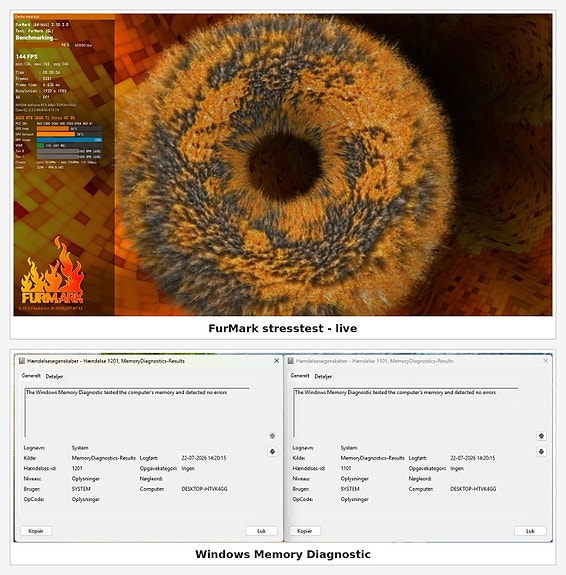Click the previous-event up arrow in event 1201 dialog
The height and width of the screenshot is (575, 566).
click(272, 436)
